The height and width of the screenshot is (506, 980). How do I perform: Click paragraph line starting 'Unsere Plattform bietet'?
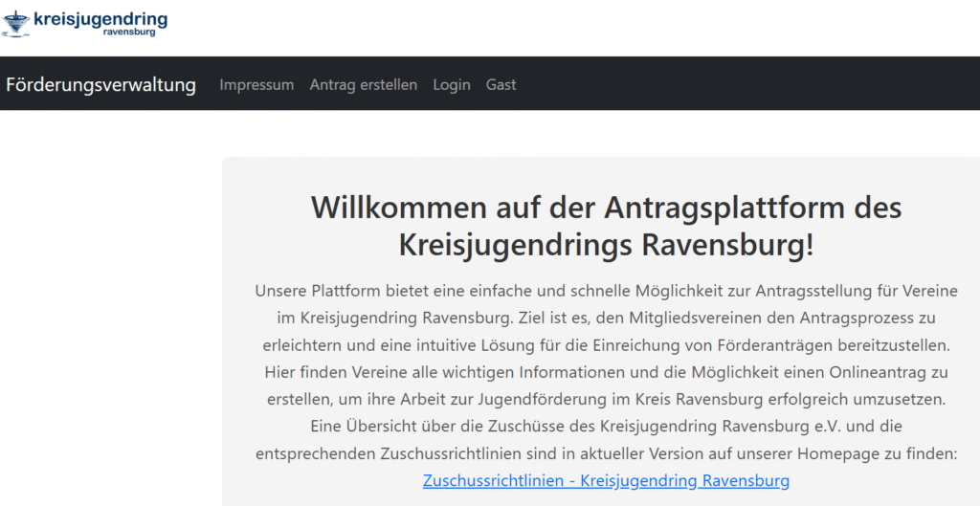pos(606,291)
